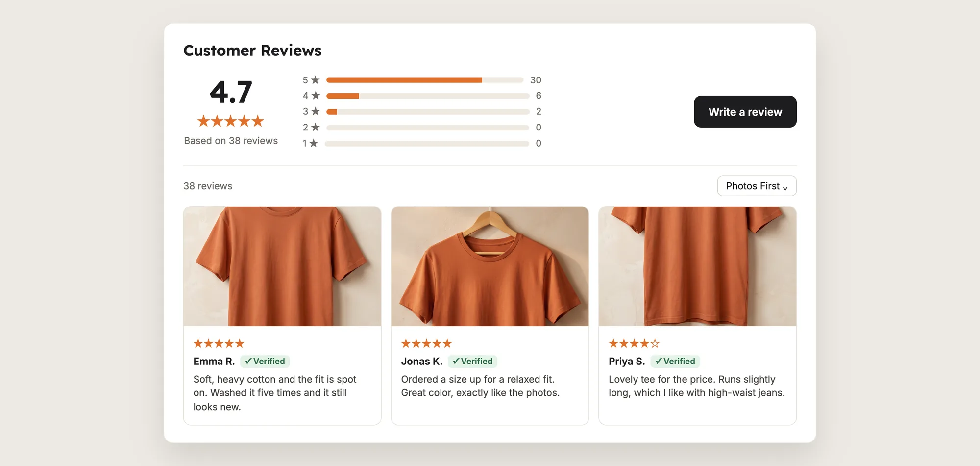Click the star icon beside 3
Image resolution: width=980 pixels, height=466 pixels.
pyautogui.click(x=315, y=111)
